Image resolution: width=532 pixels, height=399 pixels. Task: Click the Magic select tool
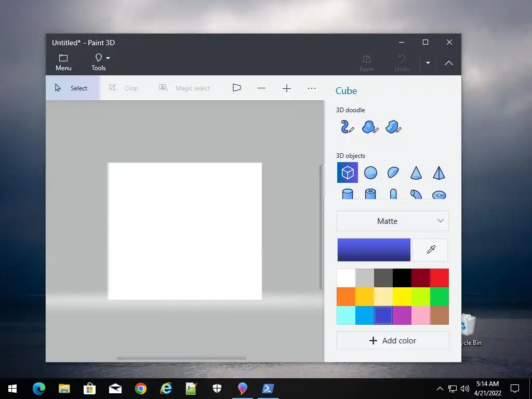point(184,88)
